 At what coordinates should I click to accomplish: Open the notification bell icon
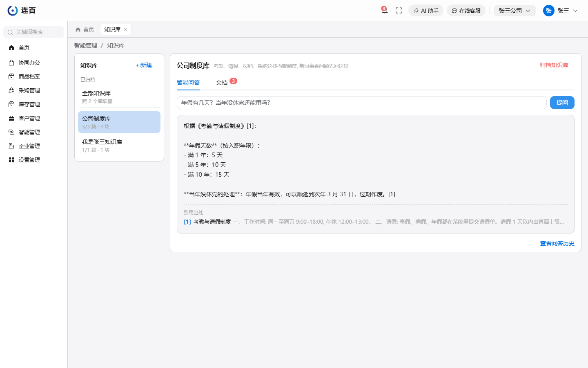384,11
